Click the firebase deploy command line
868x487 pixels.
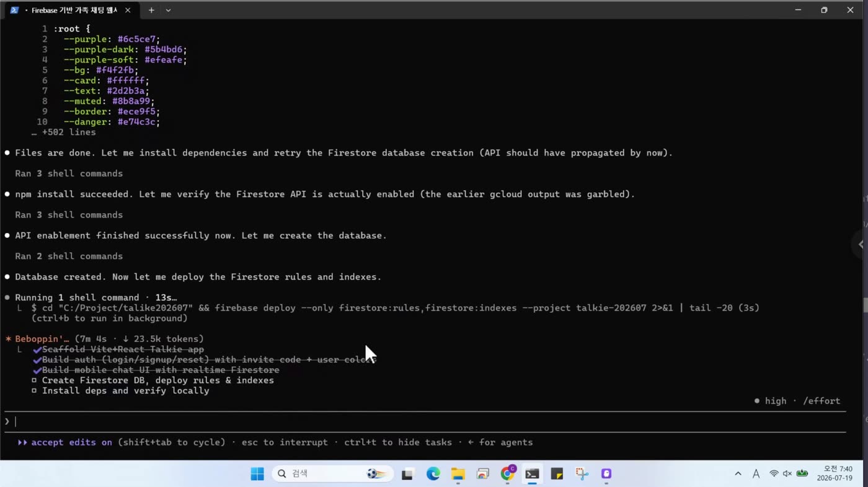pyautogui.click(x=395, y=308)
